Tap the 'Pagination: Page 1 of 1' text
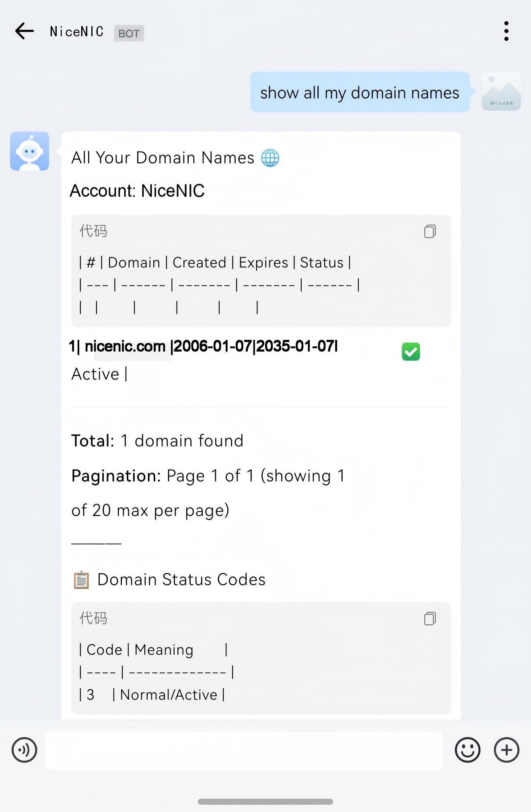Viewport: 531px width, 812px height. point(163,476)
